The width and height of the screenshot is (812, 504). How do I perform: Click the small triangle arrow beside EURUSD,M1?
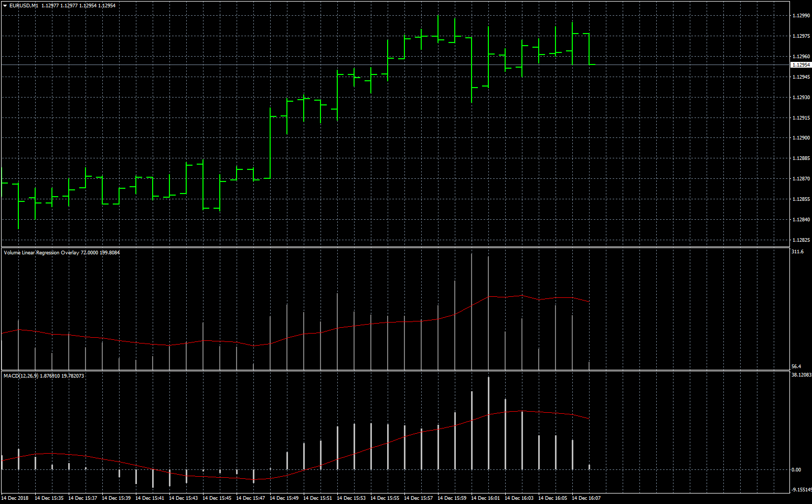(x=5, y=6)
